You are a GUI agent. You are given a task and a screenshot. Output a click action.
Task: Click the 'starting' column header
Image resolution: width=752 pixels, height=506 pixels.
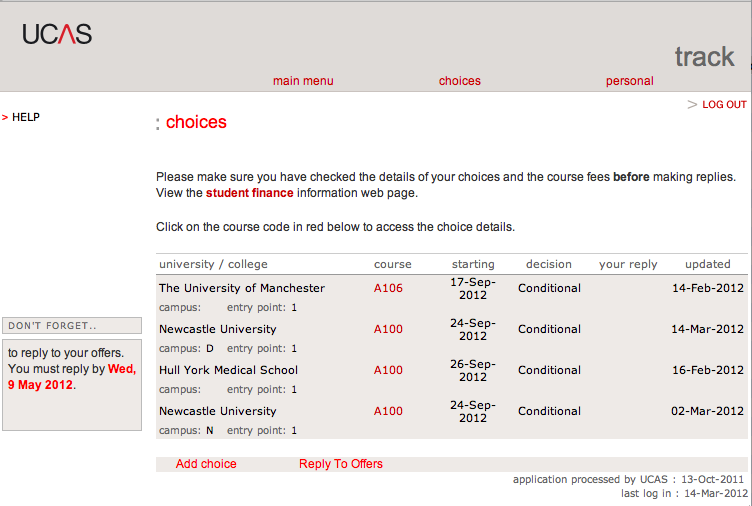[x=473, y=264]
